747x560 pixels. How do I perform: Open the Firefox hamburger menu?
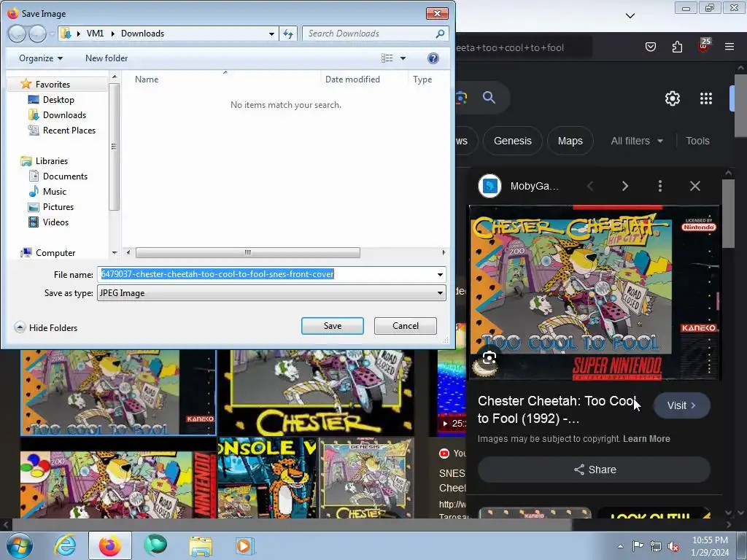(729, 47)
